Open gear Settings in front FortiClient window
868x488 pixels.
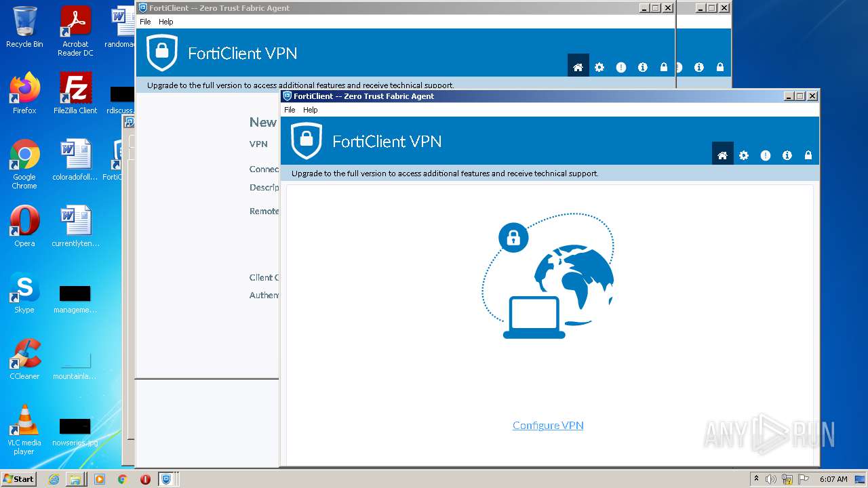(744, 155)
